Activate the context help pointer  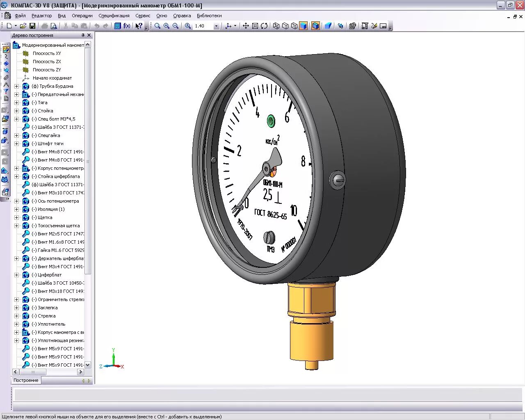(x=139, y=26)
